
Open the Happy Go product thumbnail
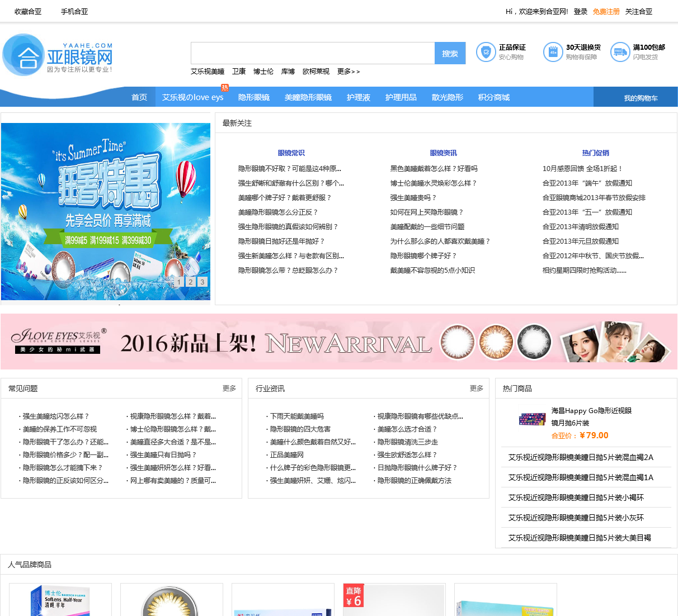pyautogui.click(x=532, y=419)
